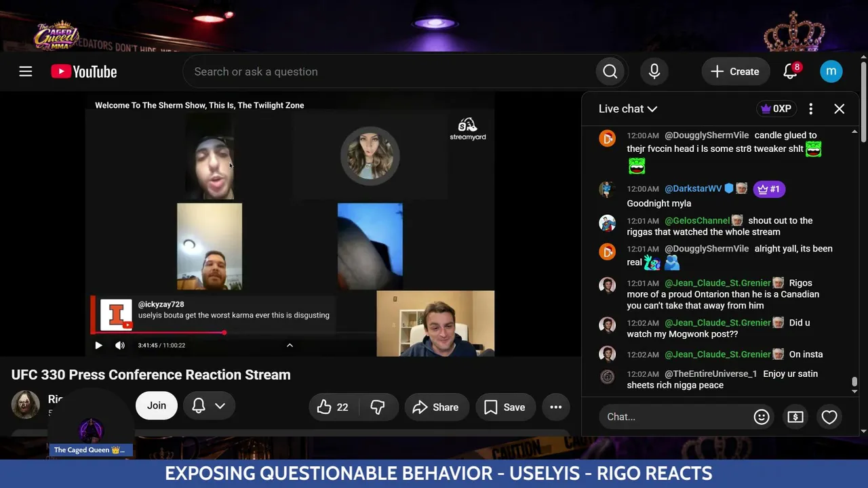Open @DarkstarWV's username in chat
This screenshot has width=868, height=488.
click(x=693, y=189)
